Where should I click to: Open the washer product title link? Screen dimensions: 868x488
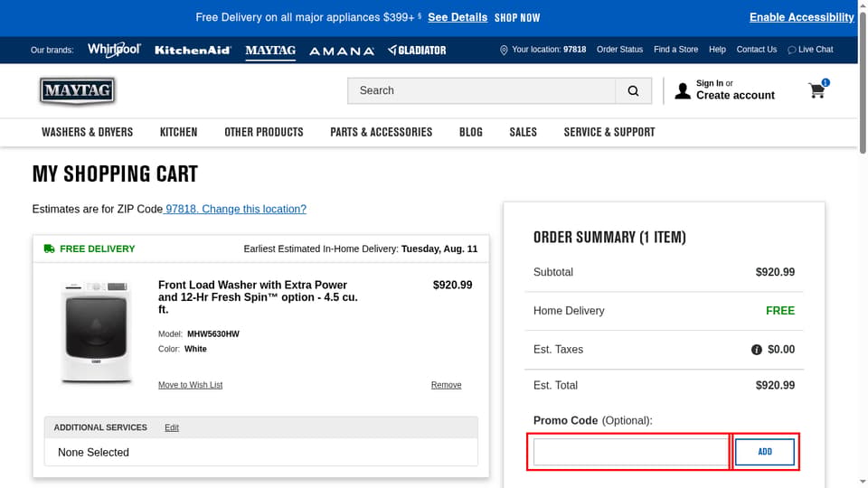[x=258, y=297]
